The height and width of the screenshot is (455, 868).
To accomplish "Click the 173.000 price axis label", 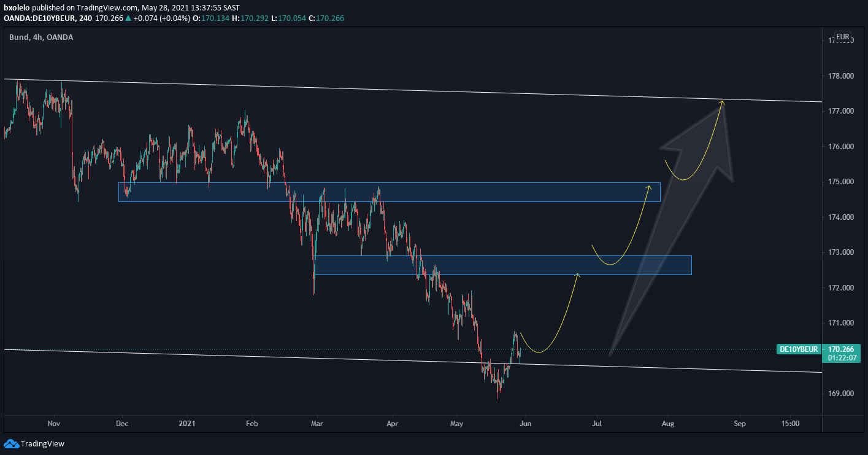I will click(x=841, y=252).
